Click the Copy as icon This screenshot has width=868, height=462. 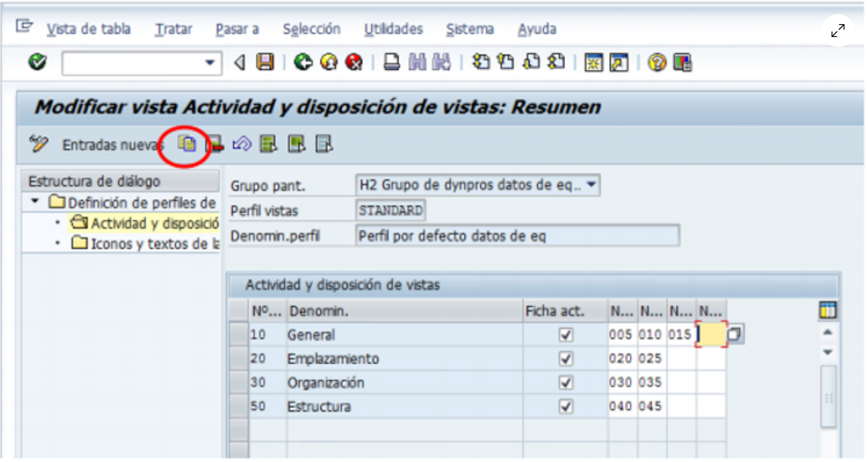coord(187,143)
